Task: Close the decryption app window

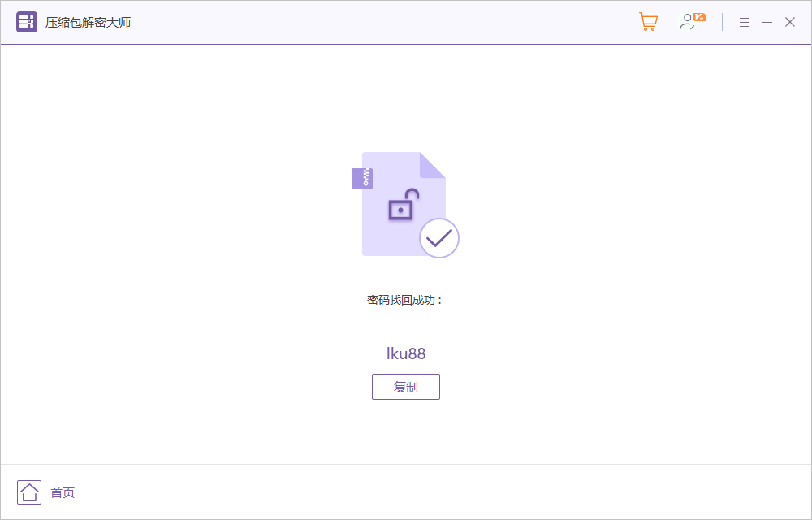Action: pyautogui.click(x=790, y=22)
